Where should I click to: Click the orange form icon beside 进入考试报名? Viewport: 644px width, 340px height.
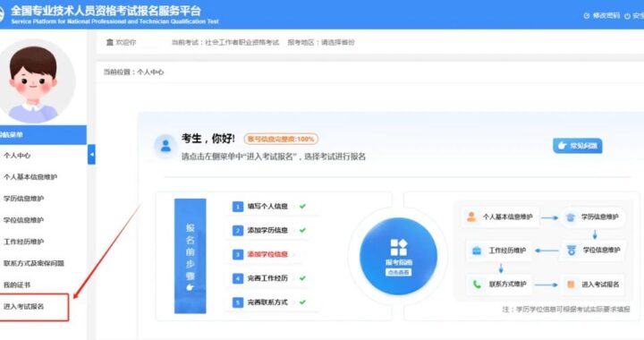tap(571, 285)
